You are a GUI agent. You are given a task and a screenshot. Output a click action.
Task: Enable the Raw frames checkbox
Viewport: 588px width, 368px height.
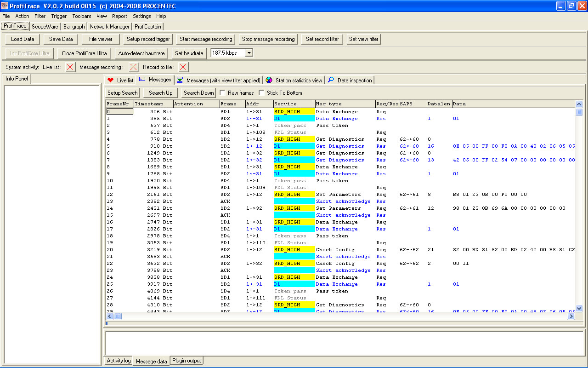coord(223,93)
